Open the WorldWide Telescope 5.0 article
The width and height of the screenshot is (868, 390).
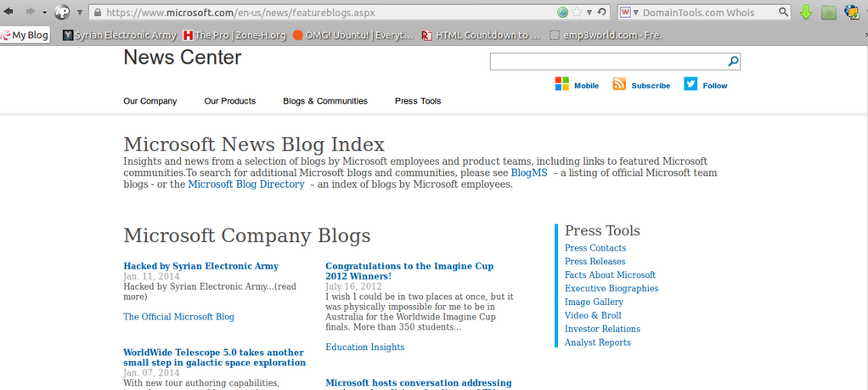[215, 358]
